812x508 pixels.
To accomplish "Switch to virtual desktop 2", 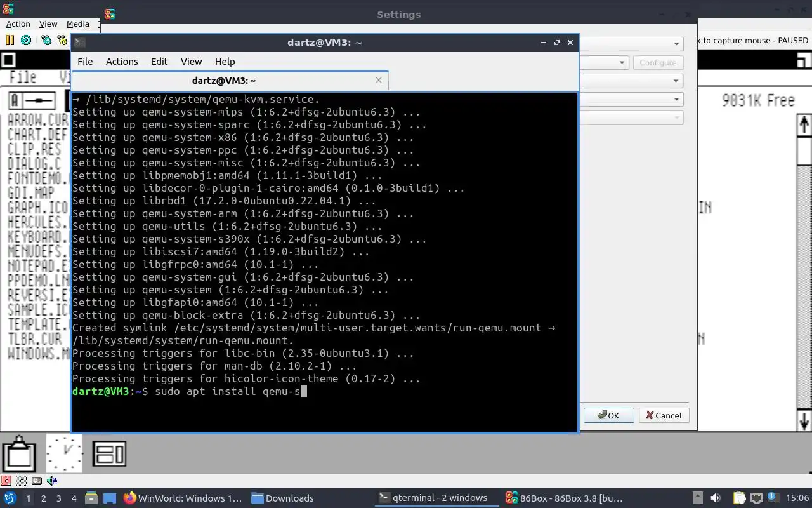I will [43, 498].
